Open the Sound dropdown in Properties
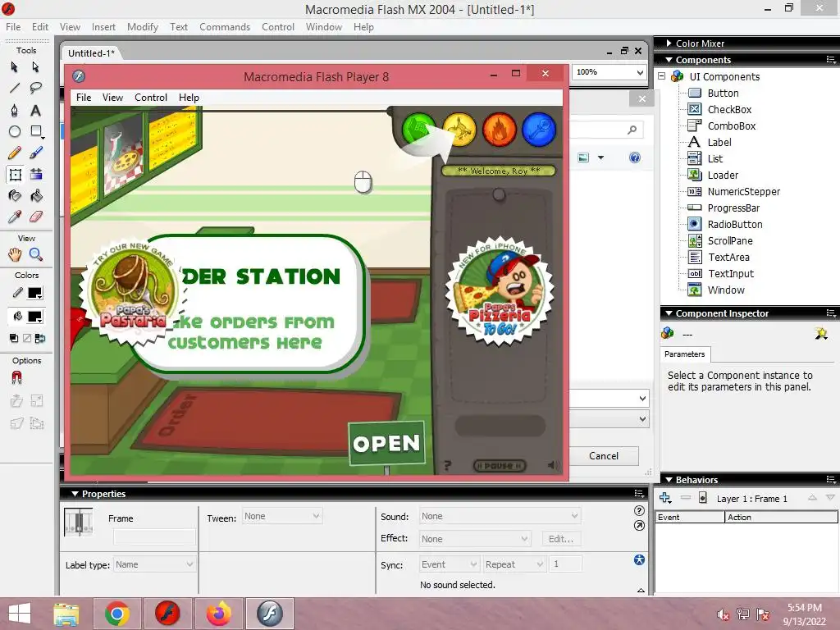The height and width of the screenshot is (630, 840). [x=500, y=516]
